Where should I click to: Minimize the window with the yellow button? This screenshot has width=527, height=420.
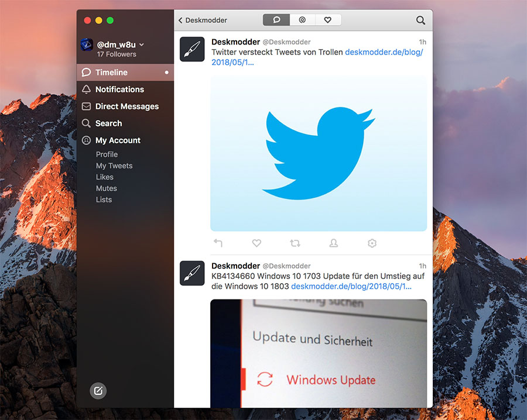click(x=99, y=20)
